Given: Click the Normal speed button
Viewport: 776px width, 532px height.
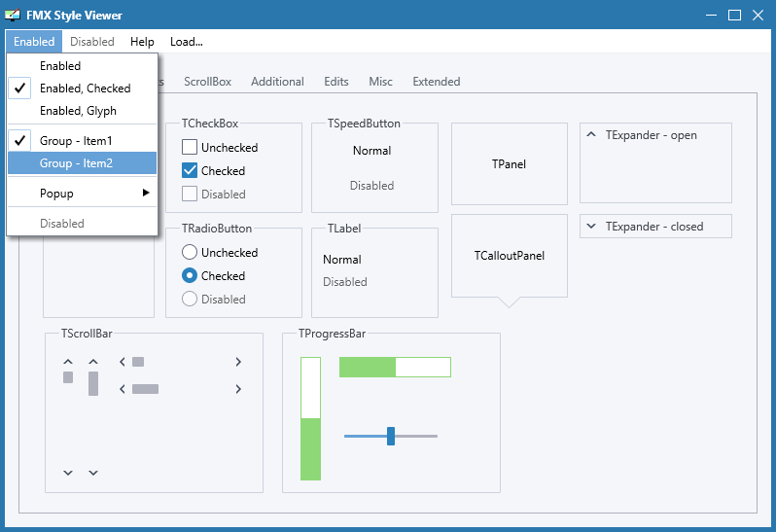Looking at the screenshot, I should (x=371, y=151).
